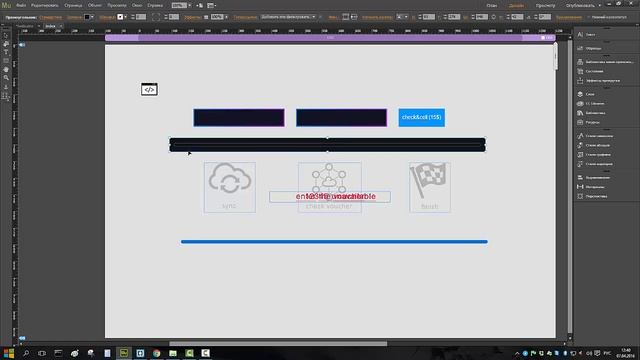Screen dimensions: 640x360
Task: Open the Swatches (Образцы) panel icon
Action: [x=580, y=48]
